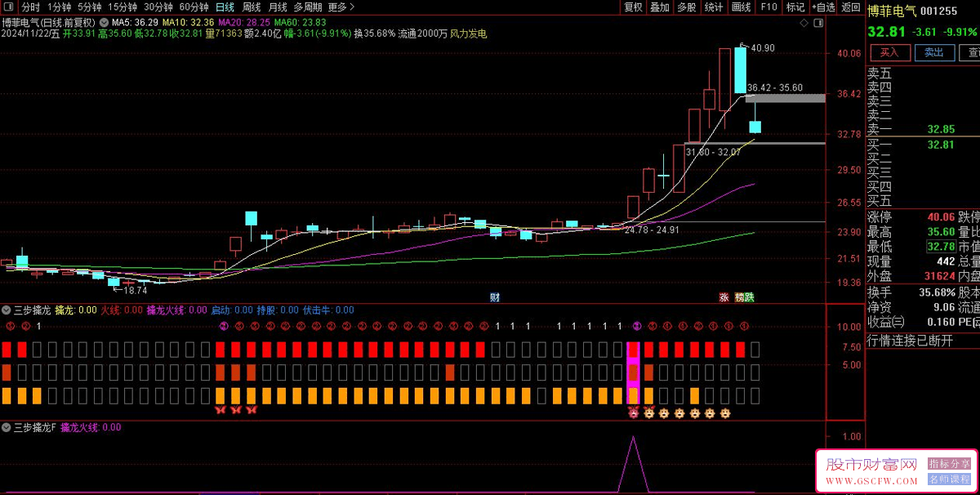This screenshot has height=495, width=980.
Task: Add stock via +自选 button
Action: tap(823, 7)
